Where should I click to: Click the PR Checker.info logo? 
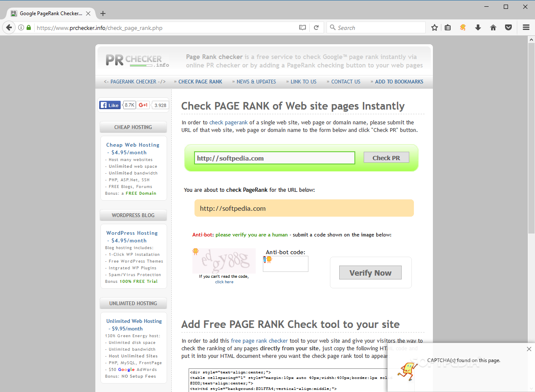tap(138, 60)
